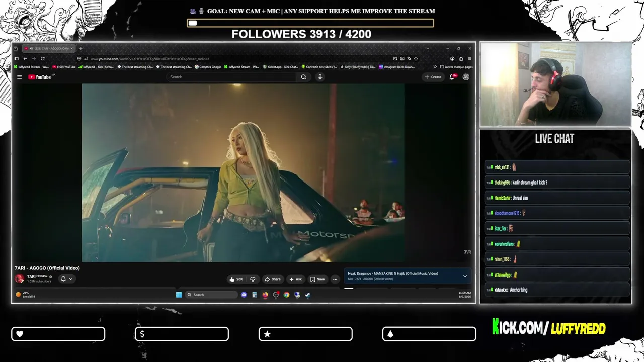
Task: Expand the Next: Draganov mix playlist panel
Action: [465, 276]
